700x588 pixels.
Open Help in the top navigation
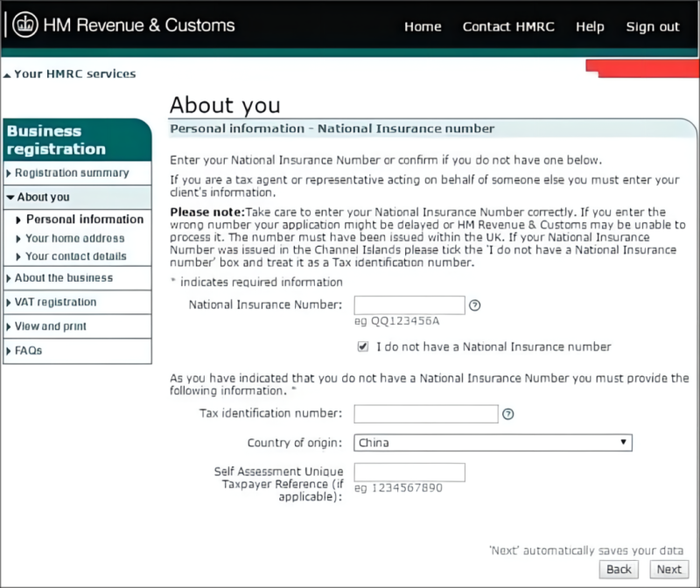(x=590, y=27)
